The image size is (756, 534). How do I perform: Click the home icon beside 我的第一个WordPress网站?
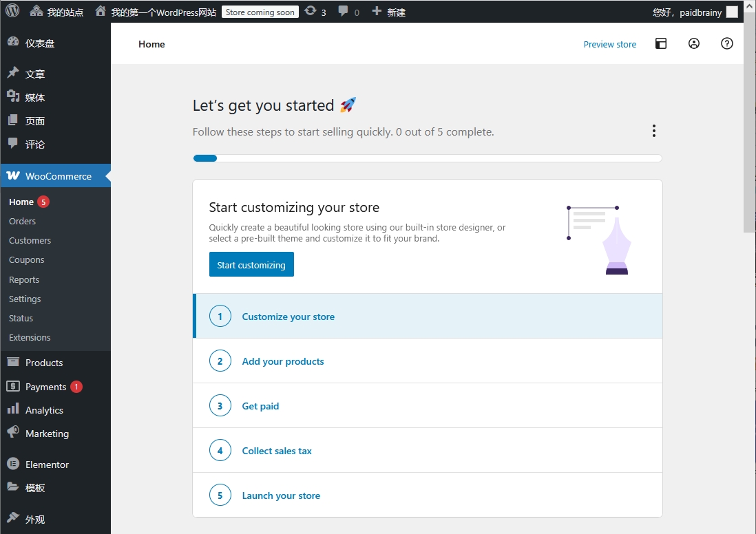[x=101, y=11]
